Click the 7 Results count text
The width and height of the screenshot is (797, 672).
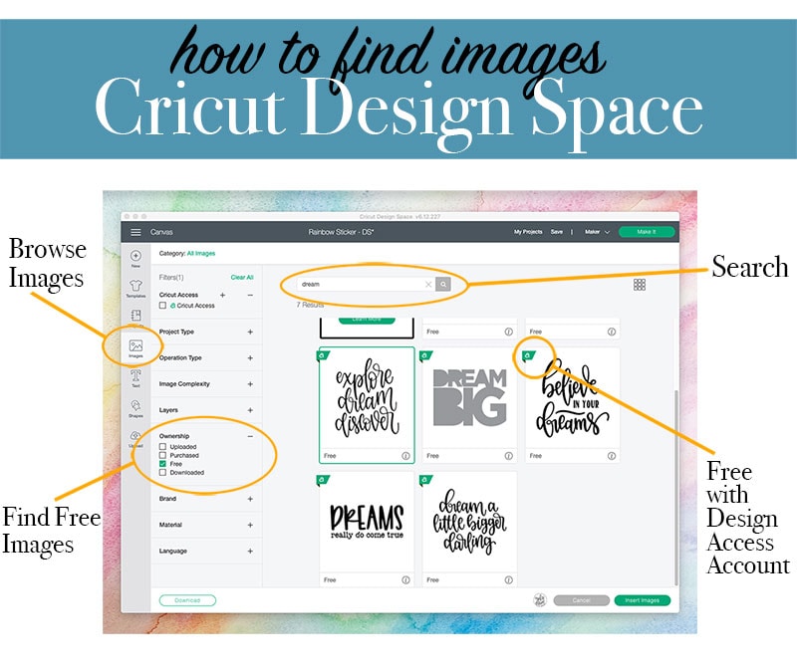pos(310,305)
